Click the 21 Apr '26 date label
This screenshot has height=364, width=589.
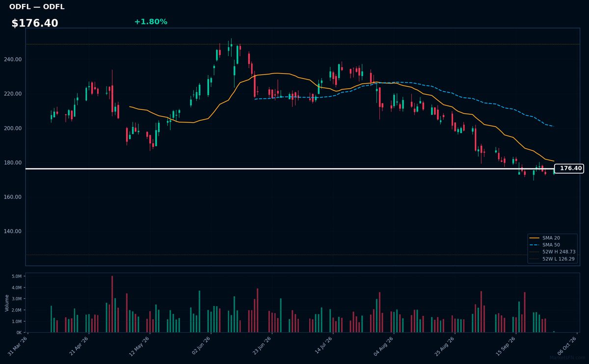click(x=80, y=346)
